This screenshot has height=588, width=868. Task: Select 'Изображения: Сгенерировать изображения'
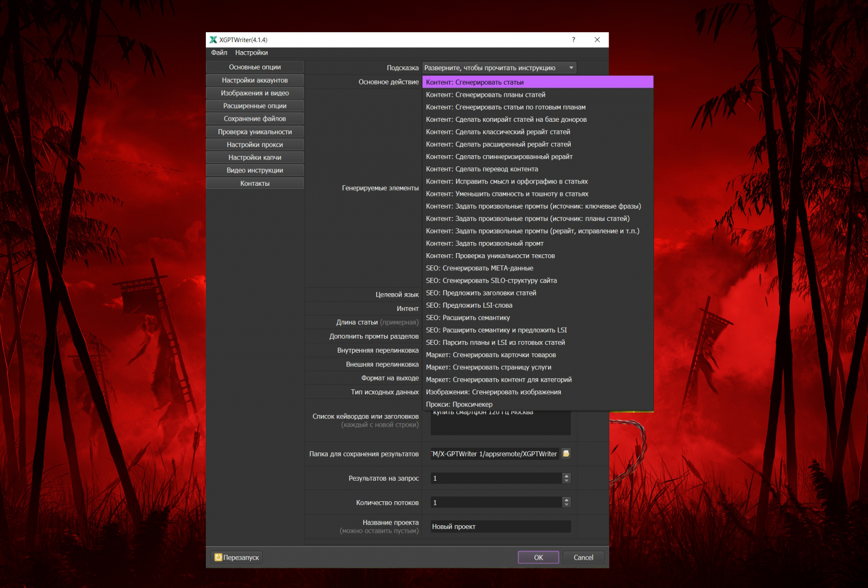[x=538, y=392]
